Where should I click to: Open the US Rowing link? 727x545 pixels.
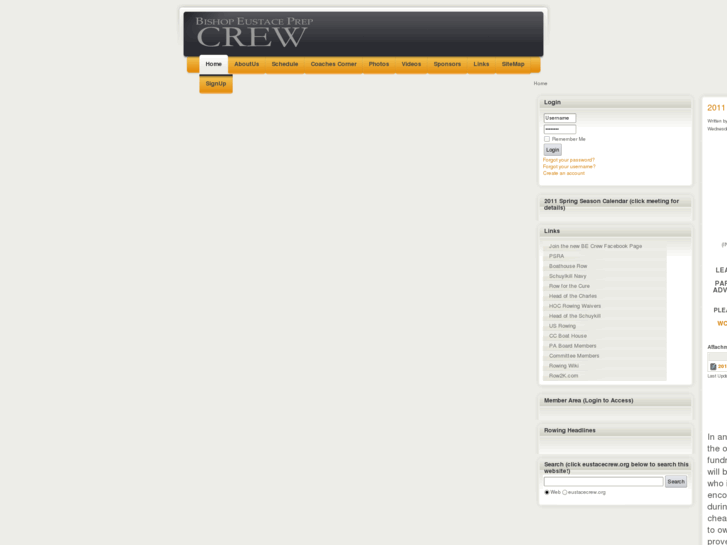(562, 326)
